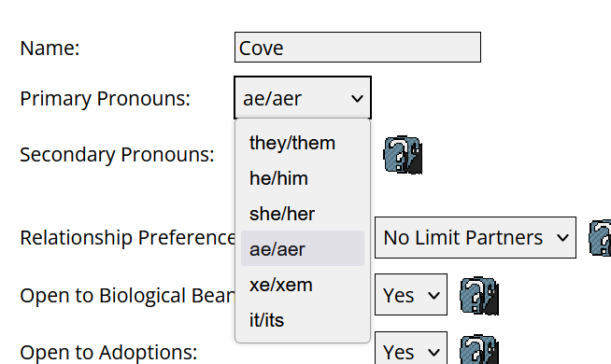The width and height of the screenshot is (611, 364).
Task: Open the Adoptions Yes dropdown
Action: [x=411, y=348]
